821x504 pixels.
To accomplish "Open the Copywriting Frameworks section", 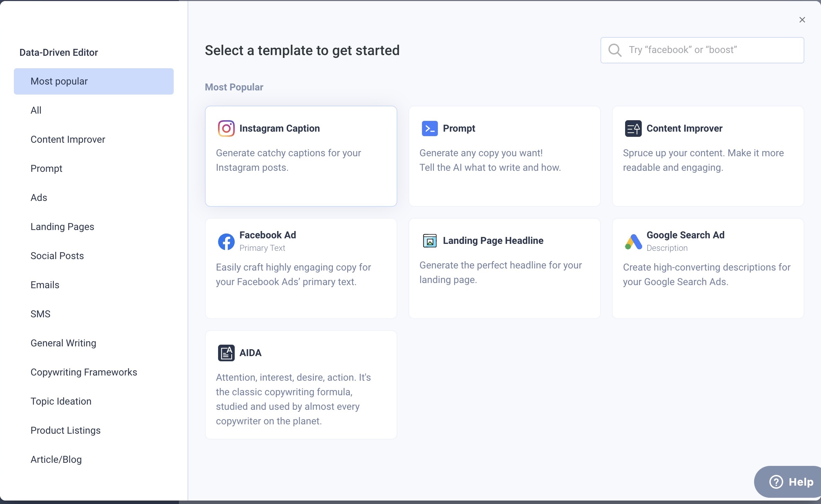I will (84, 372).
